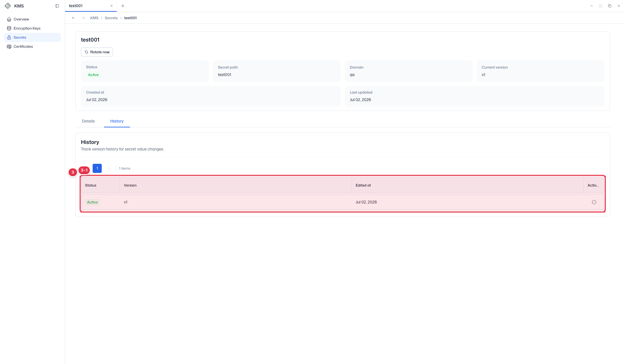Click test001 breadcrumb entry
This screenshot has height=364, width=624.
[x=130, y=18]
